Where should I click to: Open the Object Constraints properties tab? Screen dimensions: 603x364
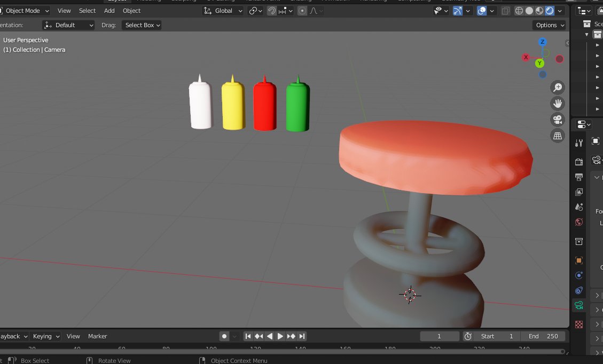pyautogui.click(x=579, y=290)
